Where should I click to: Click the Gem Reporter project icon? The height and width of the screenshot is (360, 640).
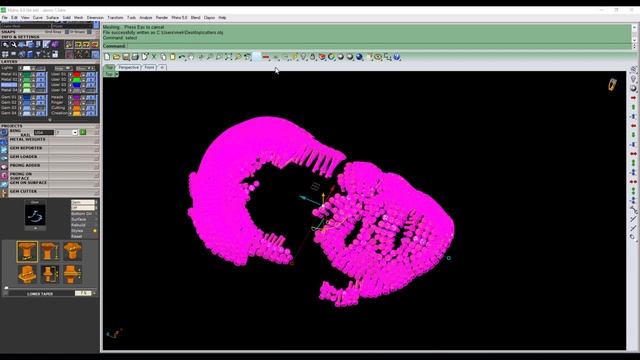[x=4, y=149]
